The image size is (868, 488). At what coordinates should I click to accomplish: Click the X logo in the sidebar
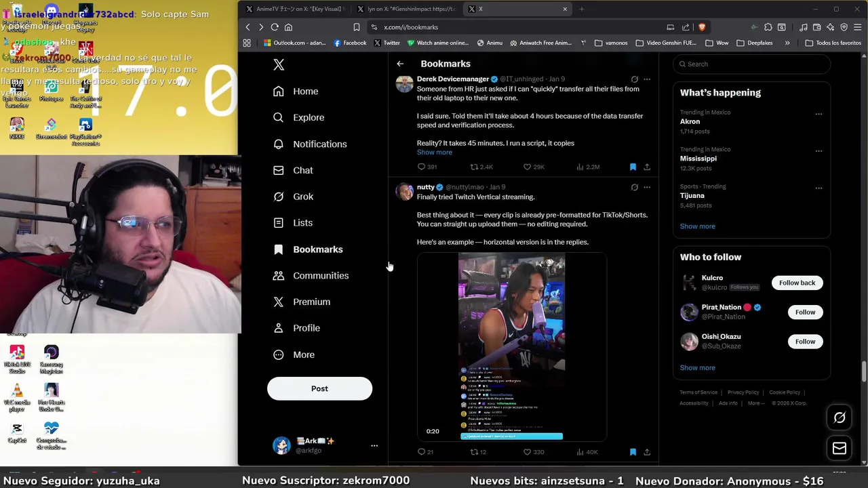pyautogui.click(x=279, y=64)
